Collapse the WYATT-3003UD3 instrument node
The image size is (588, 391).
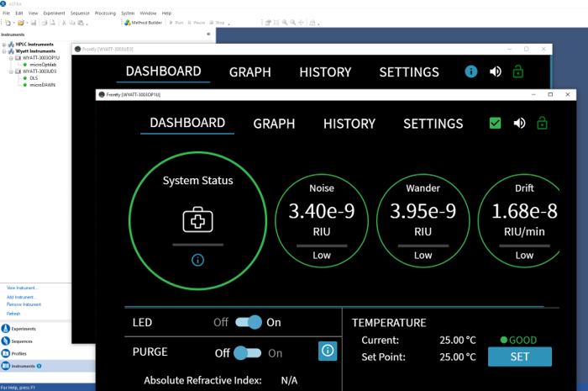click(10, 71)
